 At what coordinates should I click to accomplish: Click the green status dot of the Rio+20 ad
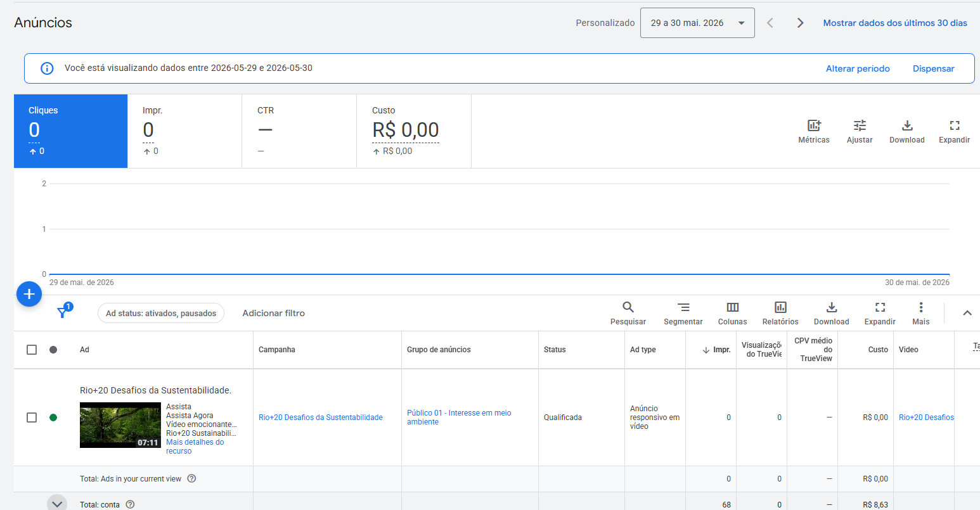(x=53, y=418)
